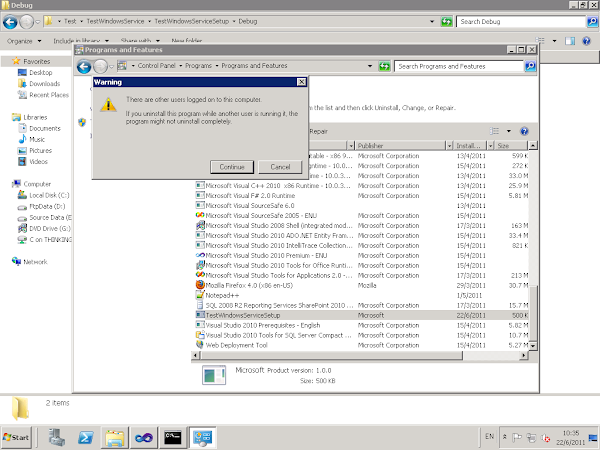Click the Repair toolbar button

coord(318,131)
